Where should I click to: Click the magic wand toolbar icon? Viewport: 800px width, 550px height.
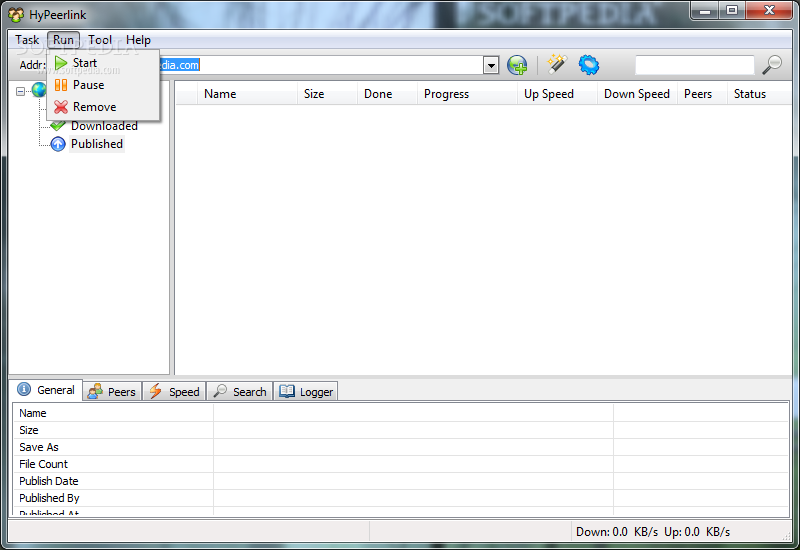coord(557,64)
